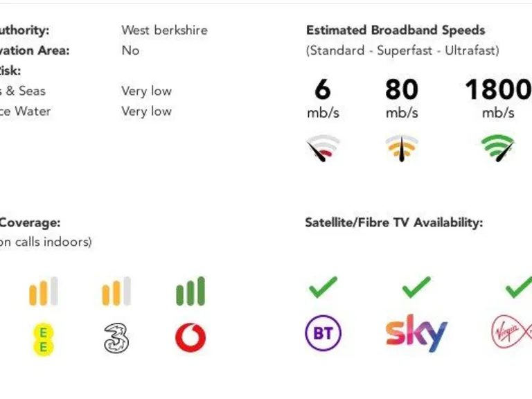
Task: Click the Satellite/Fibre TV Availability heading
Action: [393, 222]
